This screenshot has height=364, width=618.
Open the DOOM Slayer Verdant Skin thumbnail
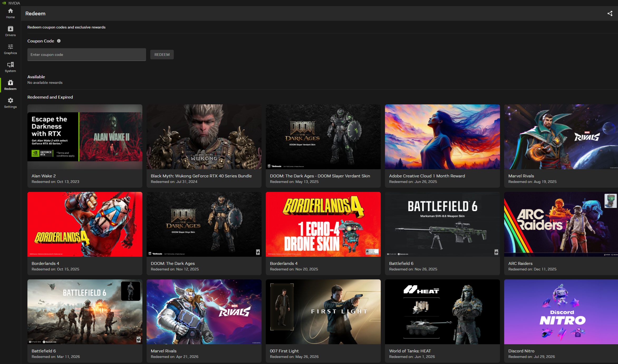click(x=323, y=137)
